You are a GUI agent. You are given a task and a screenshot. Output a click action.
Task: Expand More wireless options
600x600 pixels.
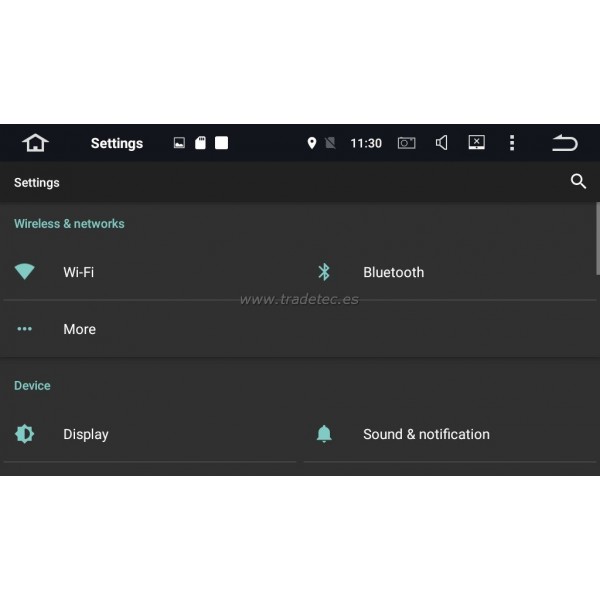[x=79, y=329]
